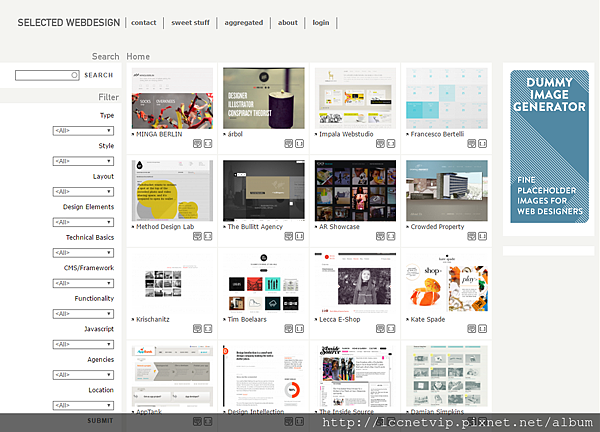Viewport: 600px width, 432px height.
Task: Expand the Agencies filter dropdown
Action: click(83, 375)
